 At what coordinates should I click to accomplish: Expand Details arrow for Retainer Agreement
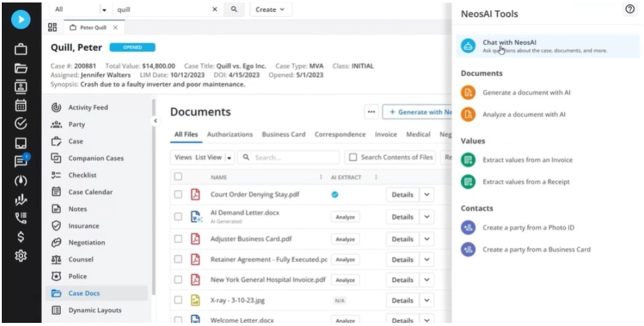426,259
